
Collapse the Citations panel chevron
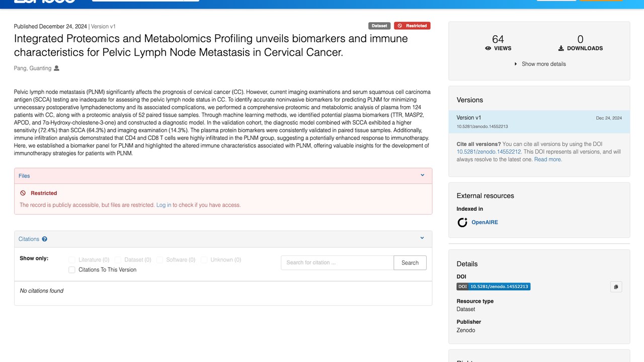[423, 238]
